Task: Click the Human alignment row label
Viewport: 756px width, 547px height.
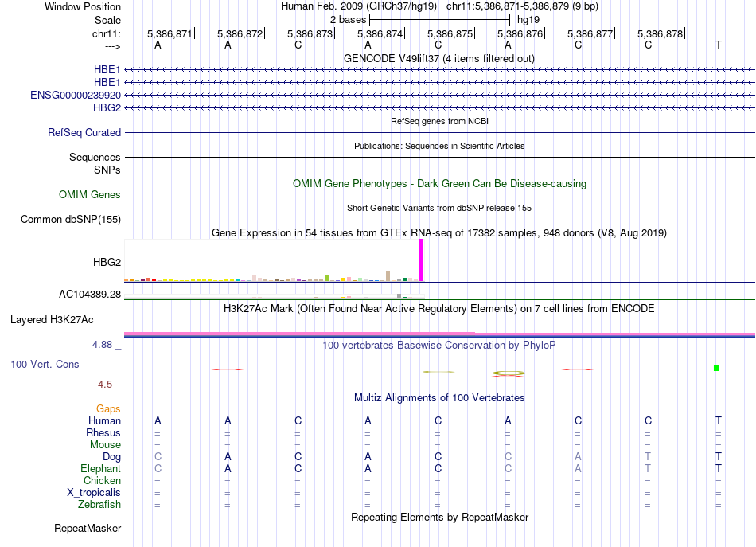Action: tap(104, 420)
